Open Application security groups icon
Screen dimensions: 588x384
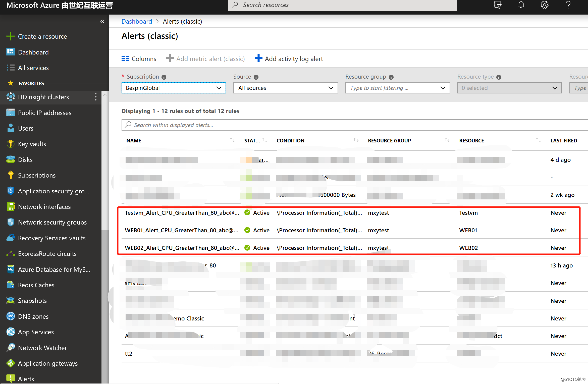tap(11, 191)
